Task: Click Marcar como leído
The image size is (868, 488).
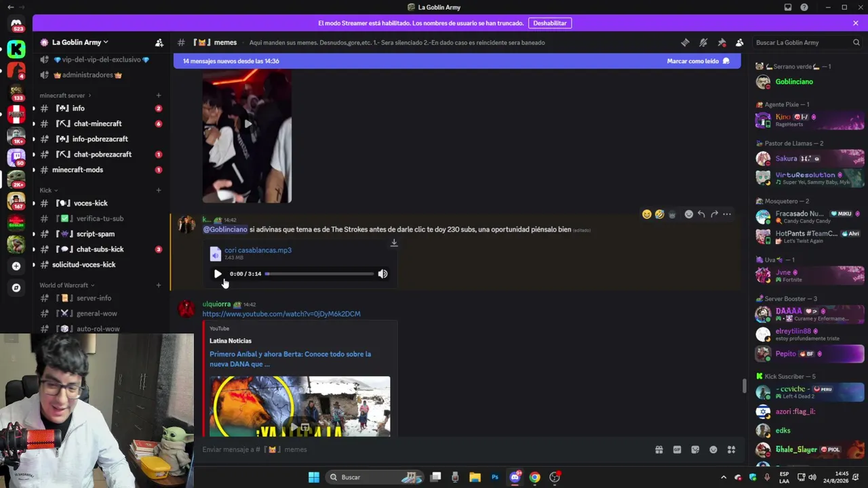Action: click(698, 61)
